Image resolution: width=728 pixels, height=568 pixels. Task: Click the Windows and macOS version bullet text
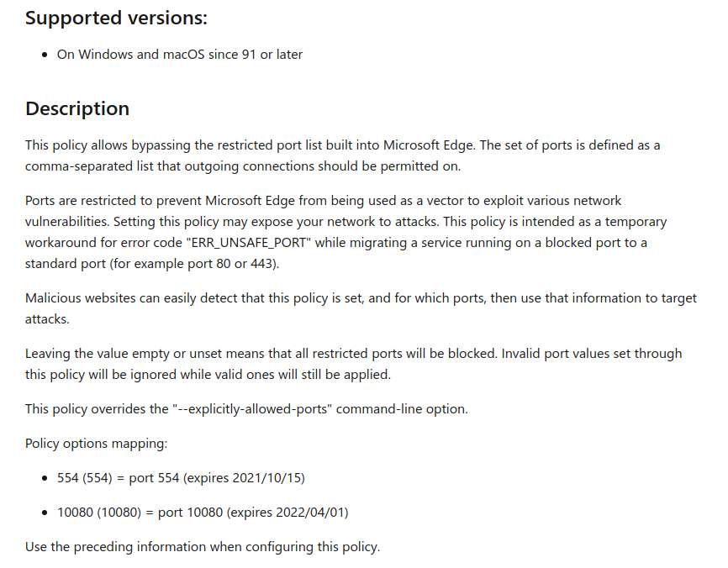pyautogui.click(x=180, y=55)
